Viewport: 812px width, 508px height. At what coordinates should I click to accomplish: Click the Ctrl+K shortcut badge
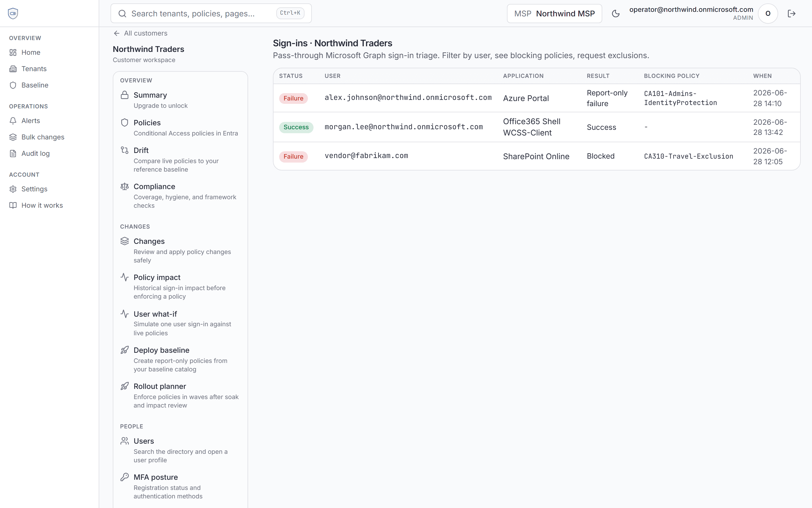pos(290,13)
